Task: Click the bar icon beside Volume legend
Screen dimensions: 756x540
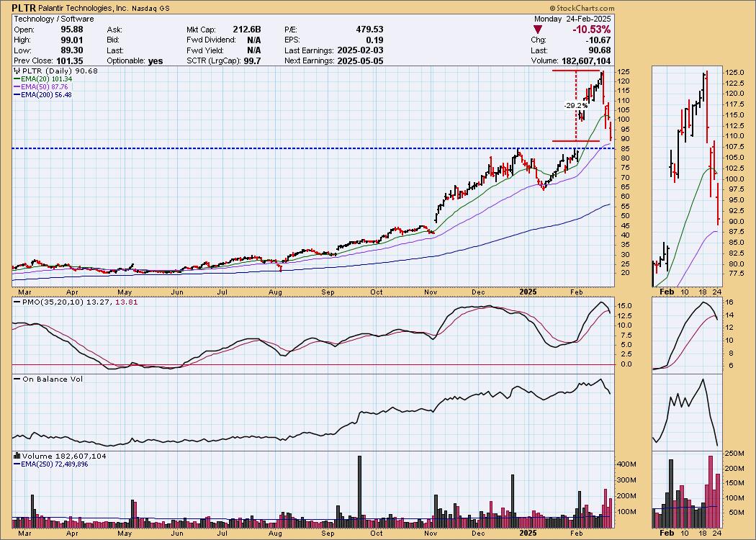Action: tap(17, 456)
